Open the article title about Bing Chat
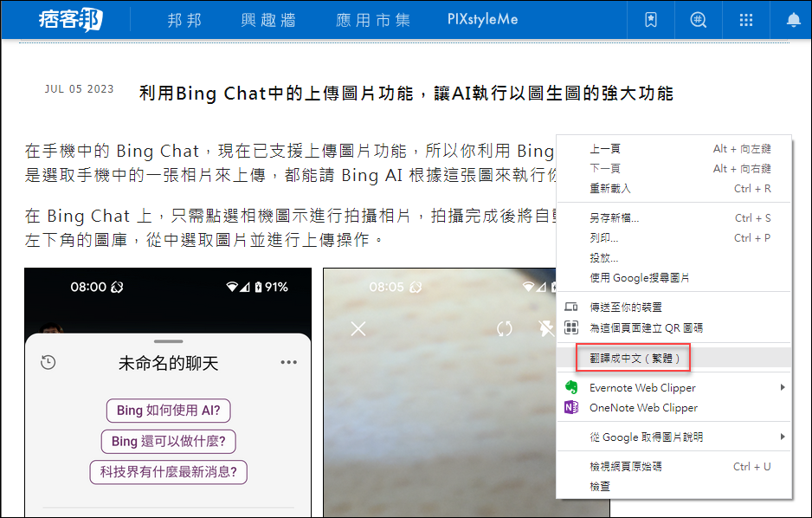812x518 pixels. 406,94
